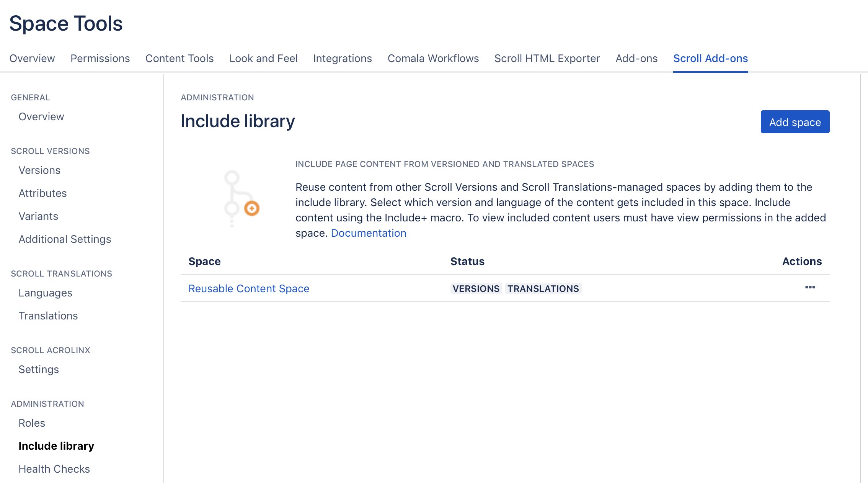The width and height of the screenshot is (868, 483).
Task: Click the Add space button
Action: [795, 122]
